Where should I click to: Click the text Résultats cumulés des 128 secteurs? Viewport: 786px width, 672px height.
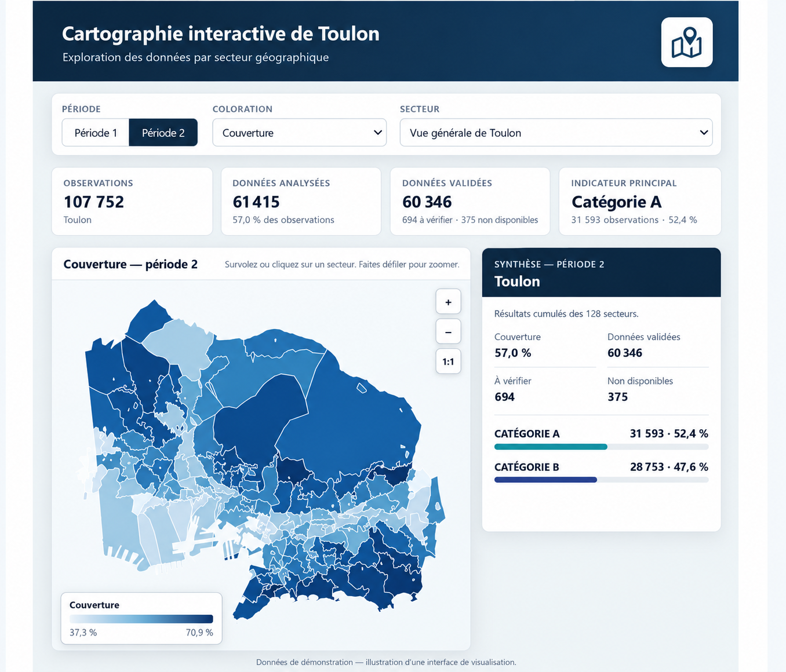(566, 314)
